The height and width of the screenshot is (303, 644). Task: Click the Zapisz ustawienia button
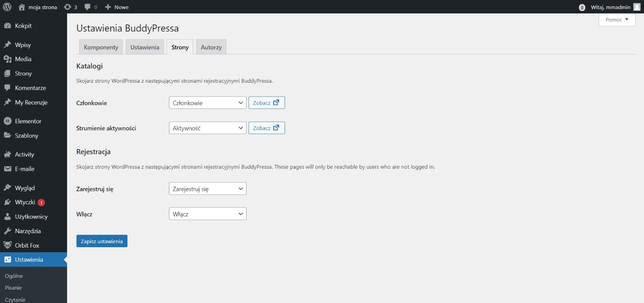tap(102, 241)
